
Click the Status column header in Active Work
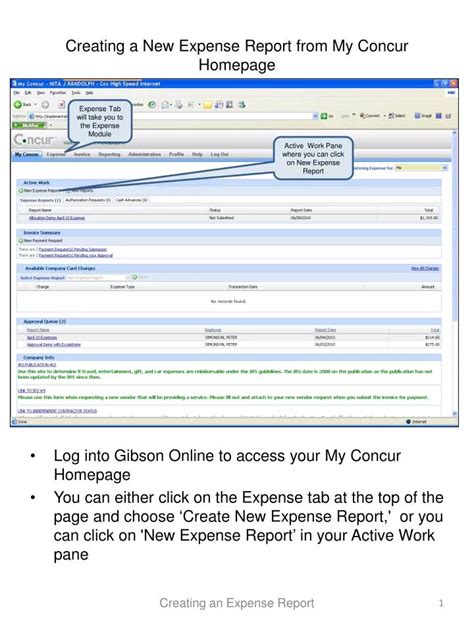215,210
